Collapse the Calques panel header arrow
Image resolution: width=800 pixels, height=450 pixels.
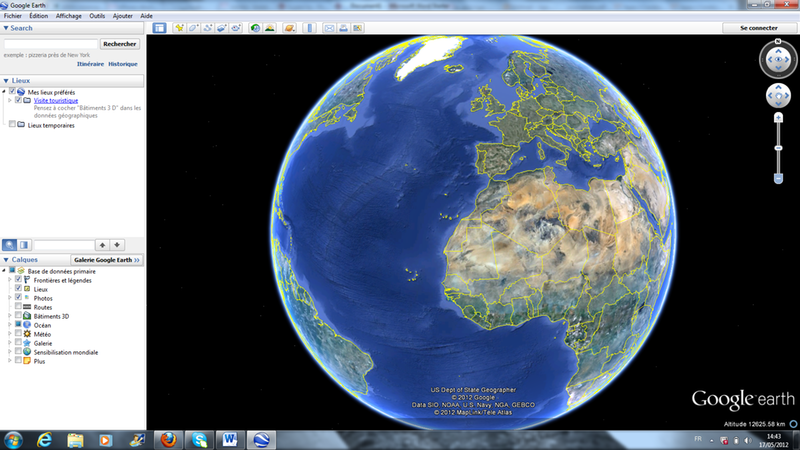[7, 259]
